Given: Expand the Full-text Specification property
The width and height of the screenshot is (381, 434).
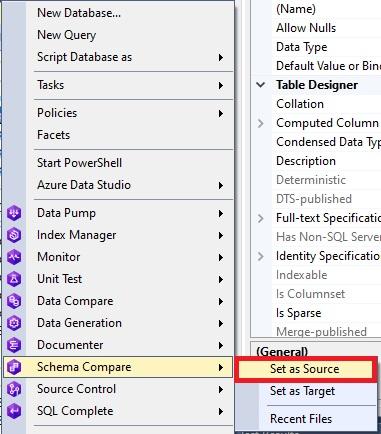Looking at the screenshot, I should (x=261, y=218).
